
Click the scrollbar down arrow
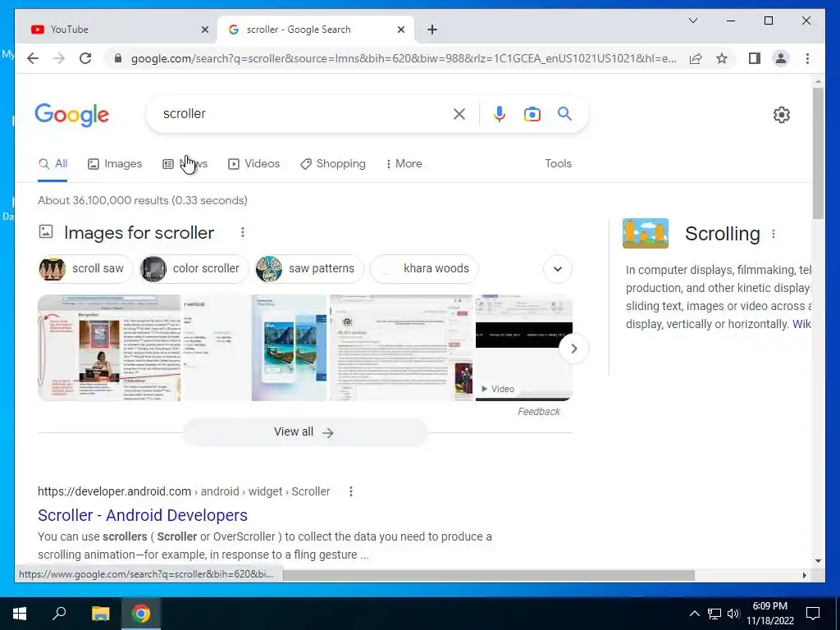818,561
